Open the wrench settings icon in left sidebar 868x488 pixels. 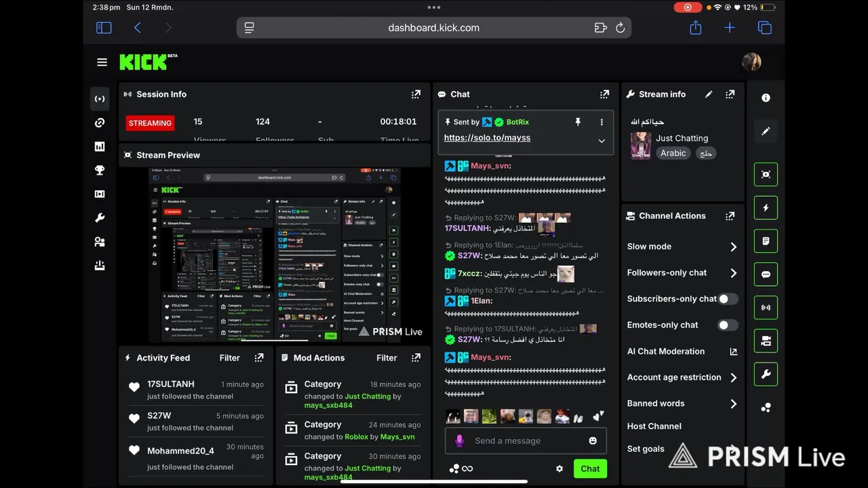[x=100, y=218]
